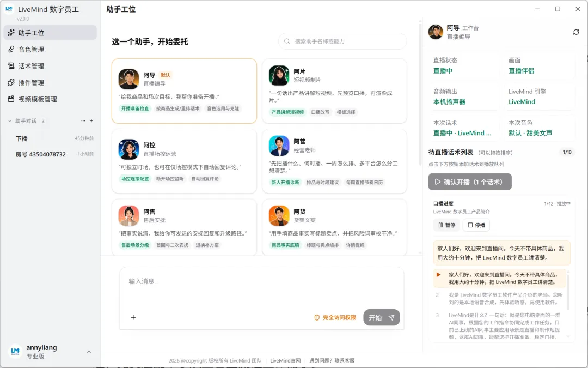
Task: Open the 本次音色 默认·甜美女声 setting
Action: [539, 128]
